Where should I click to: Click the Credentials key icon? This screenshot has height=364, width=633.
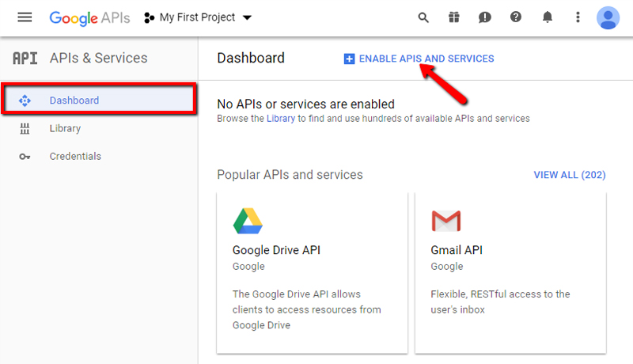pos(25,157)
